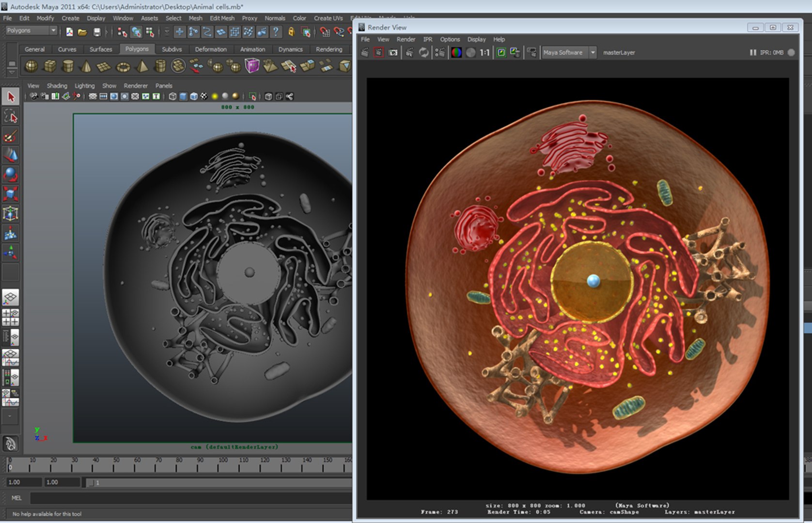The height and width of the screenshot is (523, 812).
Task: Open Render View's Options menu
Action: (450, 39)
